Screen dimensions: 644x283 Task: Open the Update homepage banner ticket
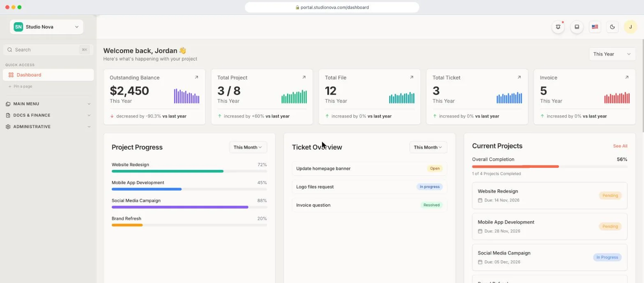click(370, 169)
